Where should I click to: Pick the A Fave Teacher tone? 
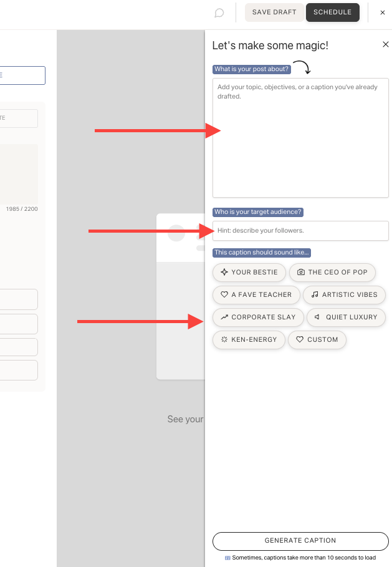256,294
